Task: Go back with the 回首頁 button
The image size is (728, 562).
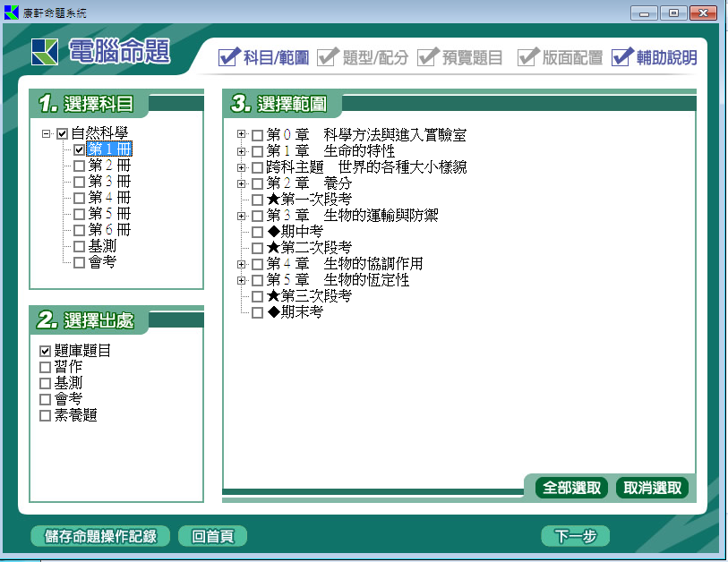Action: [212, 536]
